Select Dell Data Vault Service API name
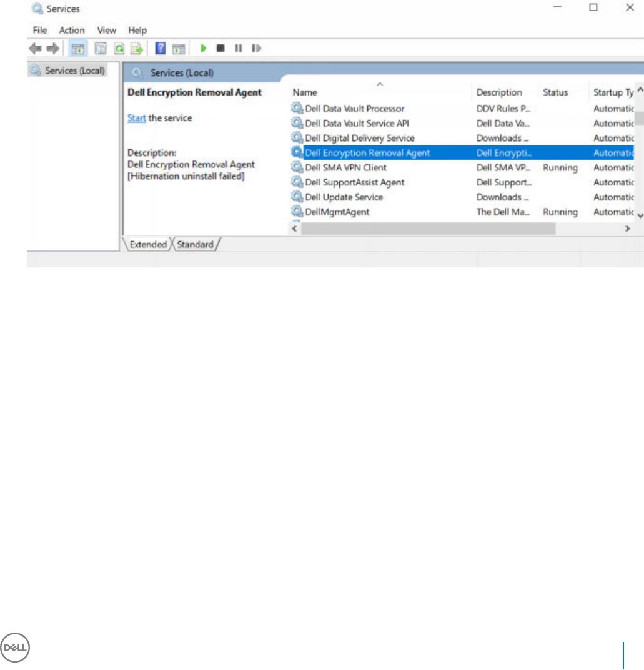The height and width of the screenshot is (670, 644). [357, 123]
